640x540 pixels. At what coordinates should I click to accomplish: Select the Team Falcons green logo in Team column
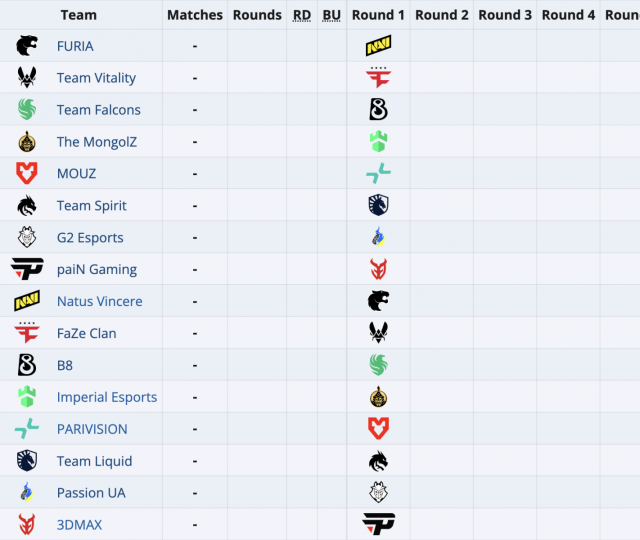[x=27, y=110]
